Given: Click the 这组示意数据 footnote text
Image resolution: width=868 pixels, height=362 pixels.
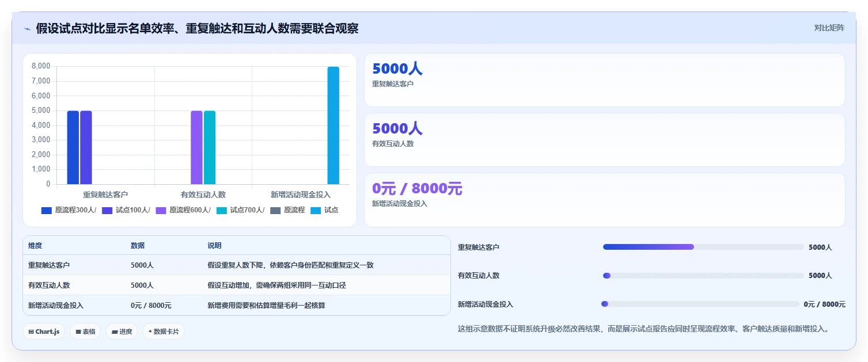Looking at the screenshot, I should pos(643,329).
